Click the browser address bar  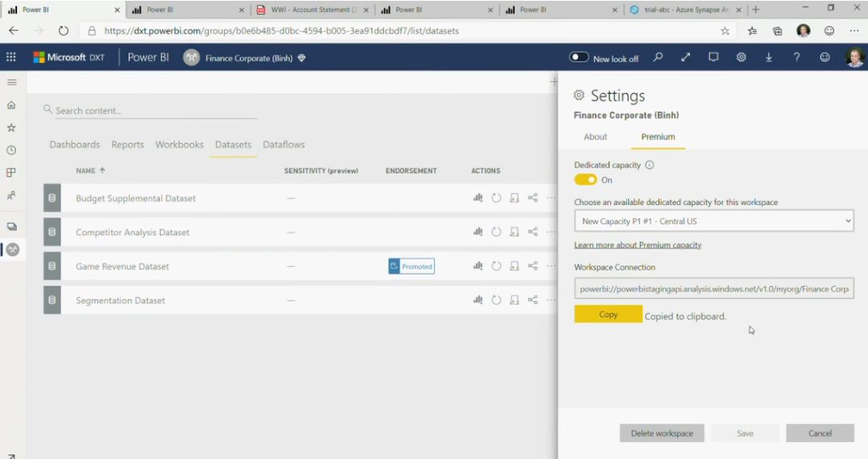tap(399, 31)
